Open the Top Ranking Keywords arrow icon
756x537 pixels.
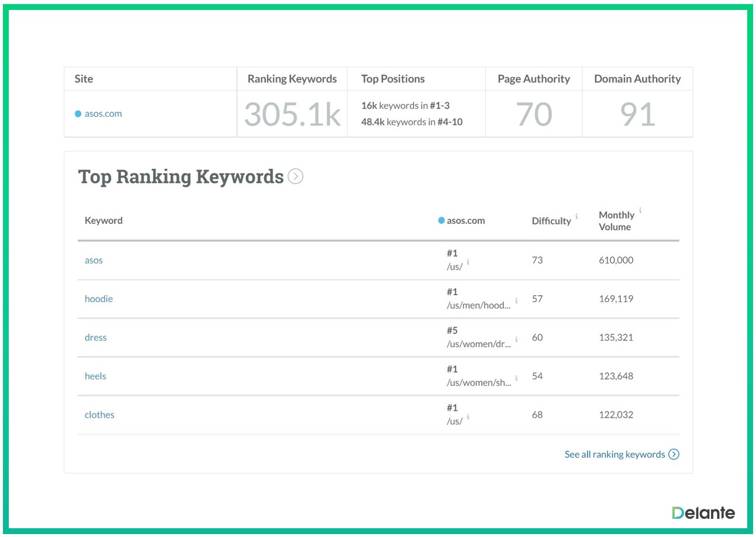point(296,176)
